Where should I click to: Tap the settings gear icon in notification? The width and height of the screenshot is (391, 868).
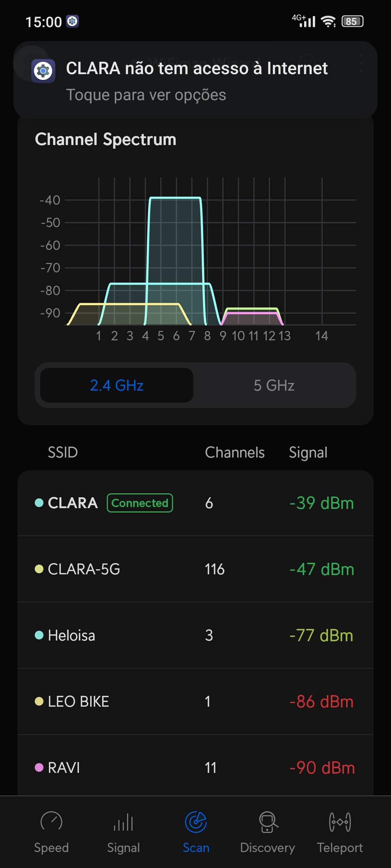point(43,71)
